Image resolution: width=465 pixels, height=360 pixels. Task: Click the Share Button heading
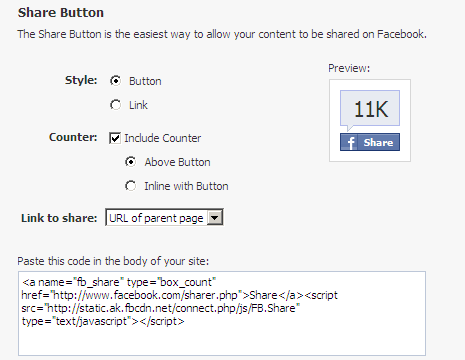(61, 13)
